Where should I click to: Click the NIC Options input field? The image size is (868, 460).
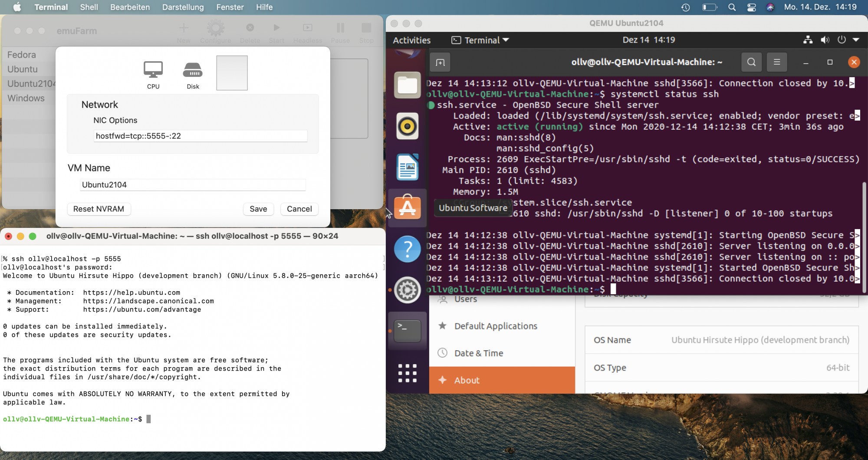click(x=201, y=136)
